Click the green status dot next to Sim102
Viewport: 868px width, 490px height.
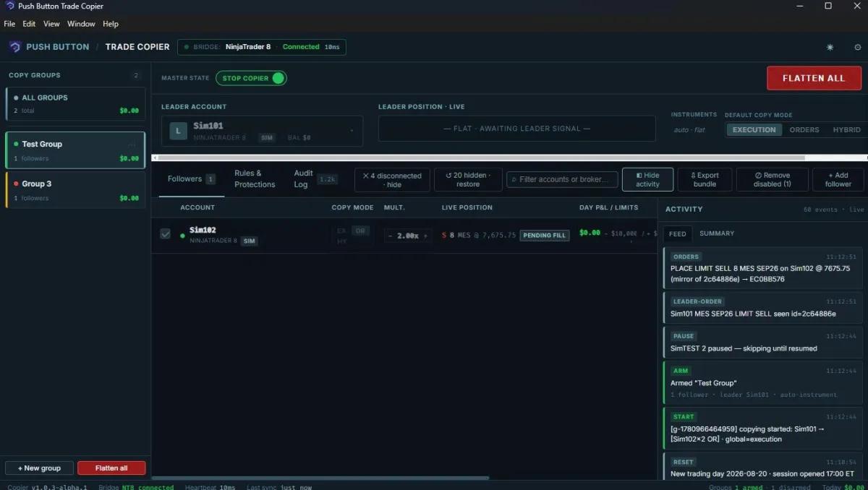182,236
